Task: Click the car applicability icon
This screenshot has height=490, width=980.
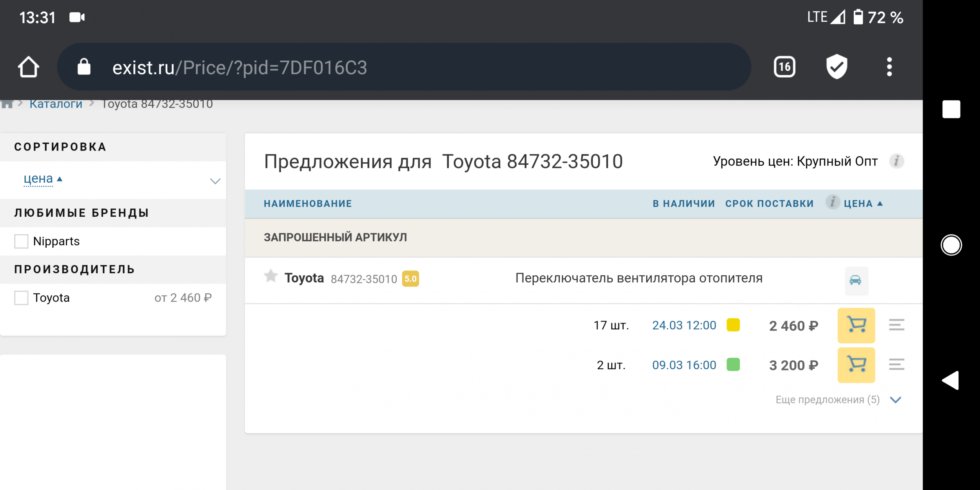Action: pyautogui.click(x=856, y=281)
